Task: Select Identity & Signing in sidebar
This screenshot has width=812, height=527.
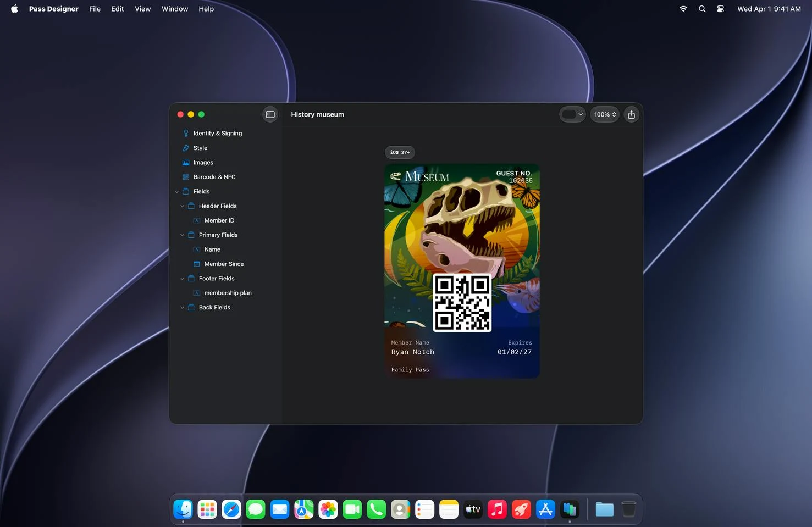Action: click(x=217, y=134)
